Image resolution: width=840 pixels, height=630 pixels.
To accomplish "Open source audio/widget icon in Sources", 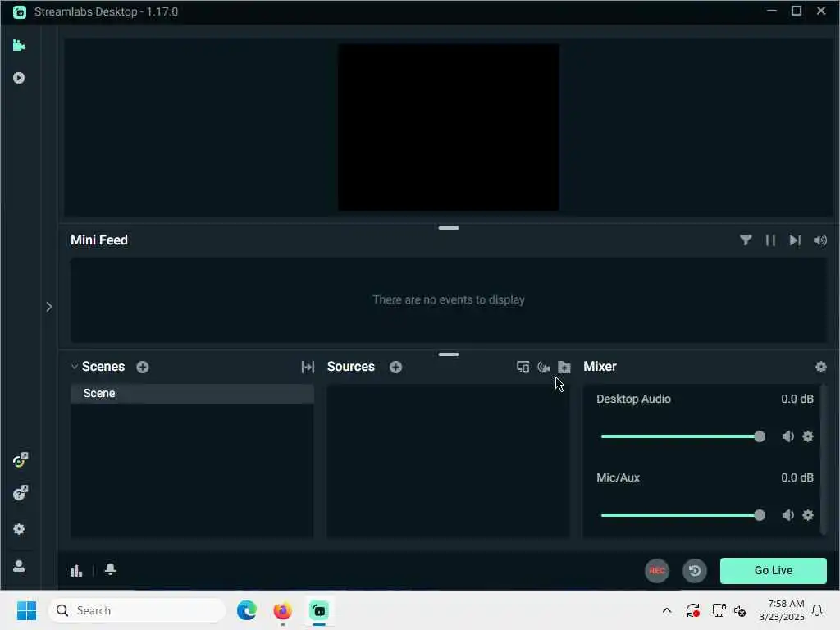I will [x=544, y=367].
